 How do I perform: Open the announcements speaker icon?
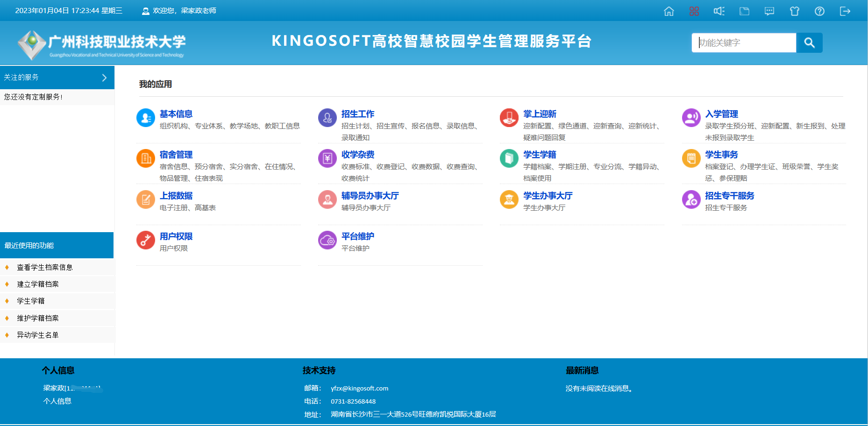(x=719, y=11)
